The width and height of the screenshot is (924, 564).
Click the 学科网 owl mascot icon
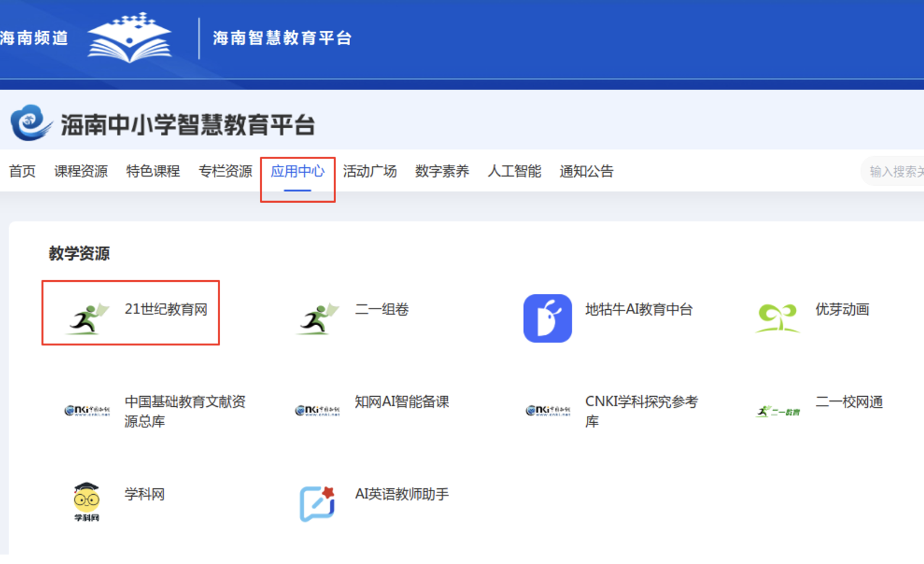[86, 501]
